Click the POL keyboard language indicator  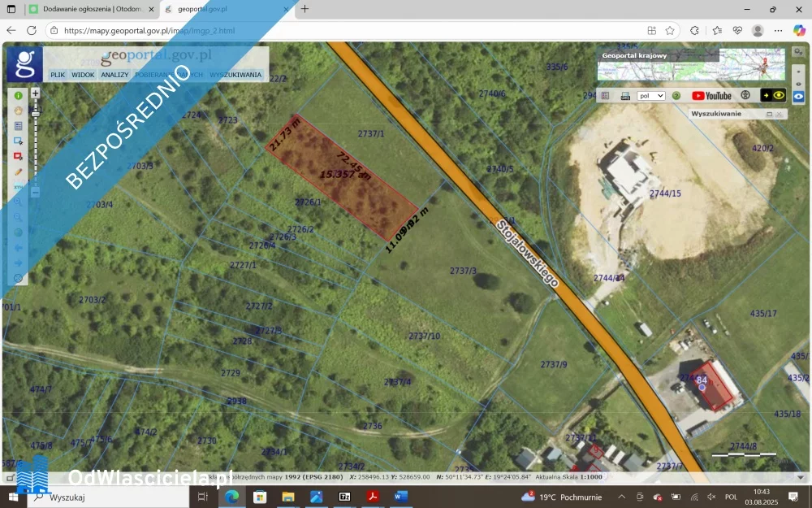click(731, 497)
